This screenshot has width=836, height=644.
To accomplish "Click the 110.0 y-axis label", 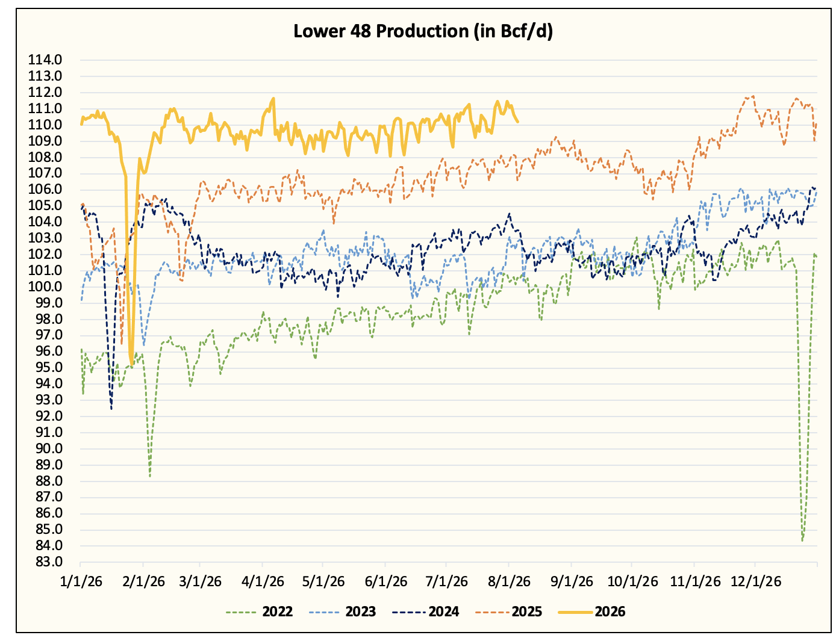I will (45, 125).
